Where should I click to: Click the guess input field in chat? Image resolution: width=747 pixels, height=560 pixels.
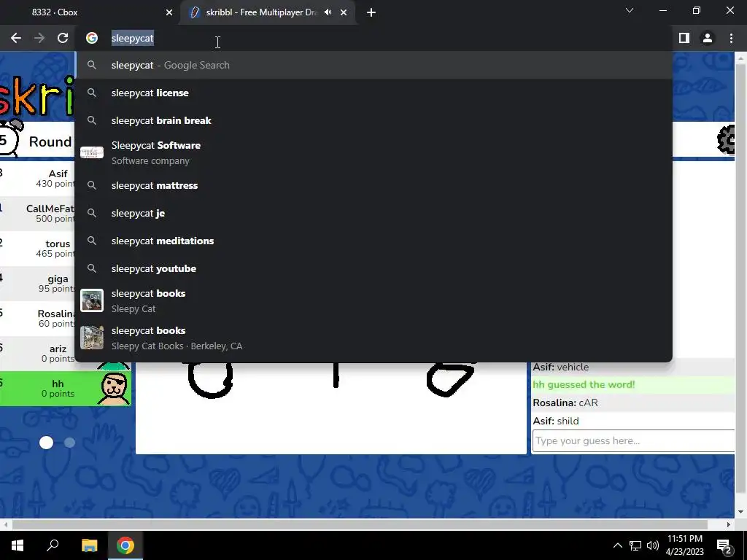(633, 440)
